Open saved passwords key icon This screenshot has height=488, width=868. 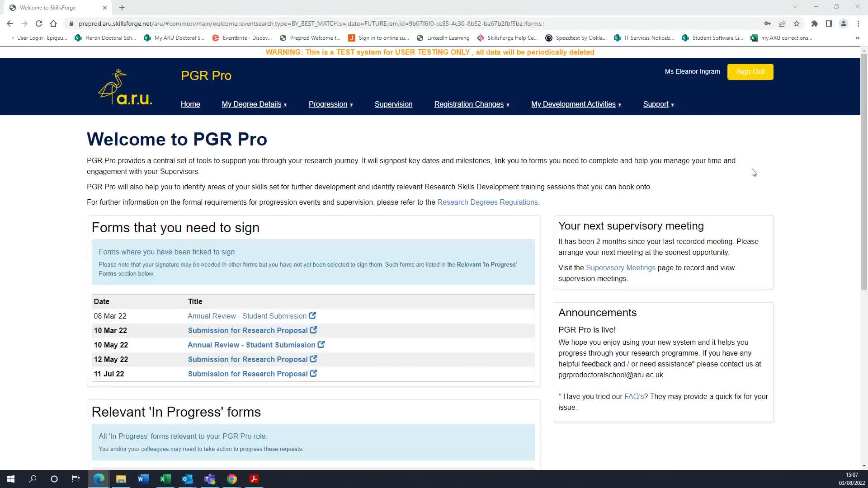pyautogui.click(x=768, y=23)
